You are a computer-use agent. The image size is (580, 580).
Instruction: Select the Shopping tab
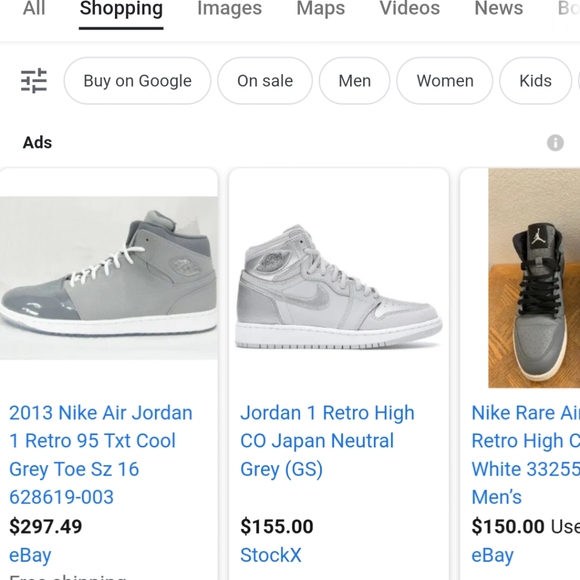click(x=121, y=9)
